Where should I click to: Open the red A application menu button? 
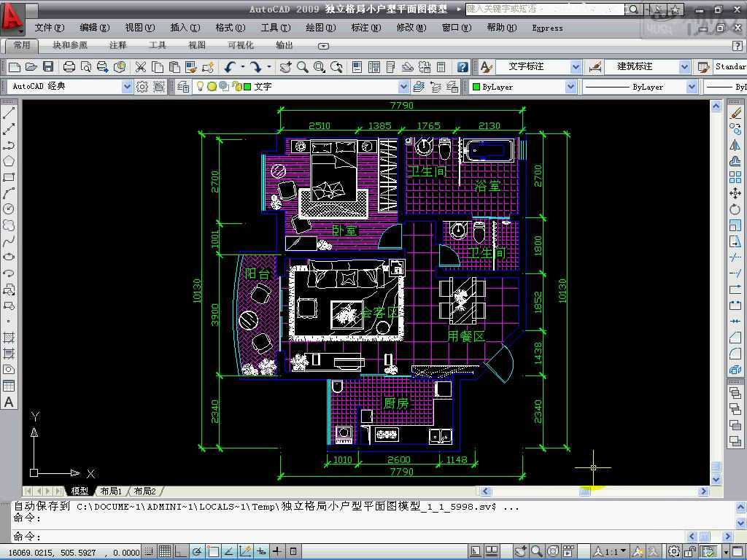pyautogui.click(x=12, y=18)
